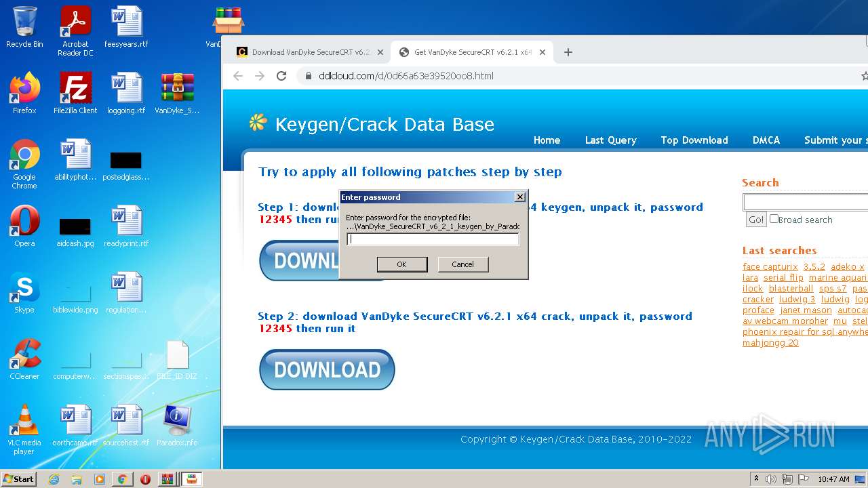This screenshot has height=488, width=868.
Task: Go back in Chrome browser
Action: point(237,76)
